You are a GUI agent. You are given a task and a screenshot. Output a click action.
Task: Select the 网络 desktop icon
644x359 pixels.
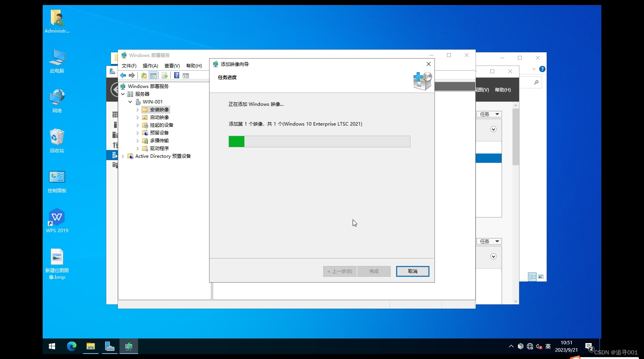[x=57, y=101]
